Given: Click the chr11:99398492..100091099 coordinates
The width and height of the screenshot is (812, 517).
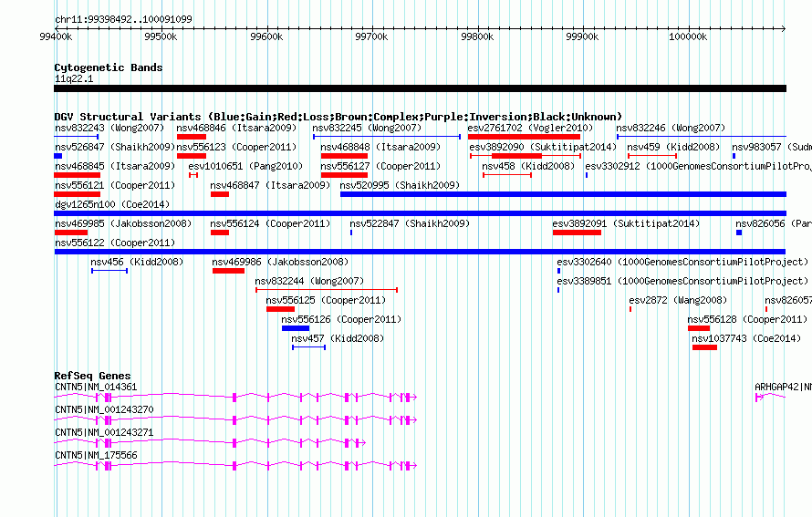Looking at the screenshot, I should (x=123, y=19).
